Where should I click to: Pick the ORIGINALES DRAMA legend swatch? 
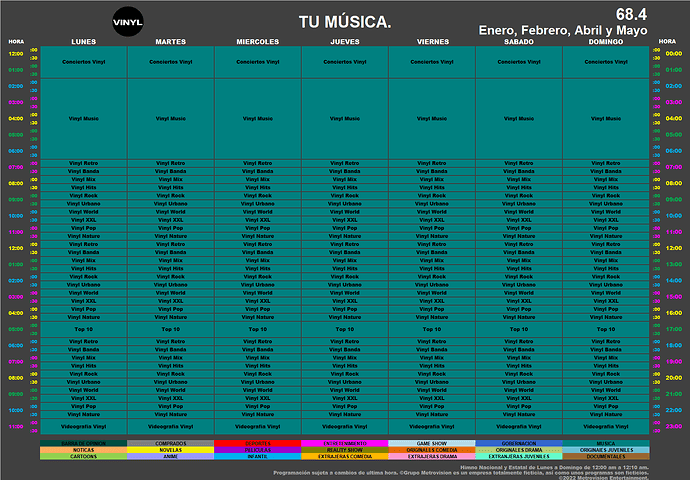point(519,450)
